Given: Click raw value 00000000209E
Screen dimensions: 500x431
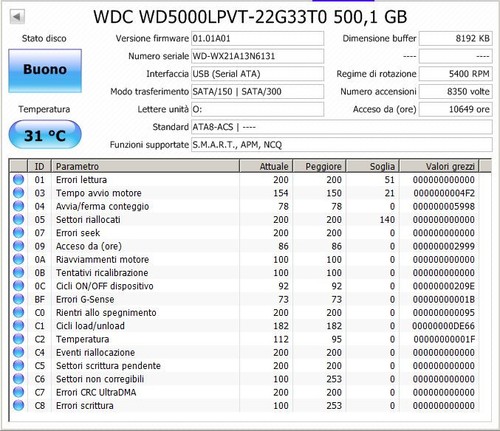Looking at the screenshot, I should pyautogui.click(x=444, y=286).
